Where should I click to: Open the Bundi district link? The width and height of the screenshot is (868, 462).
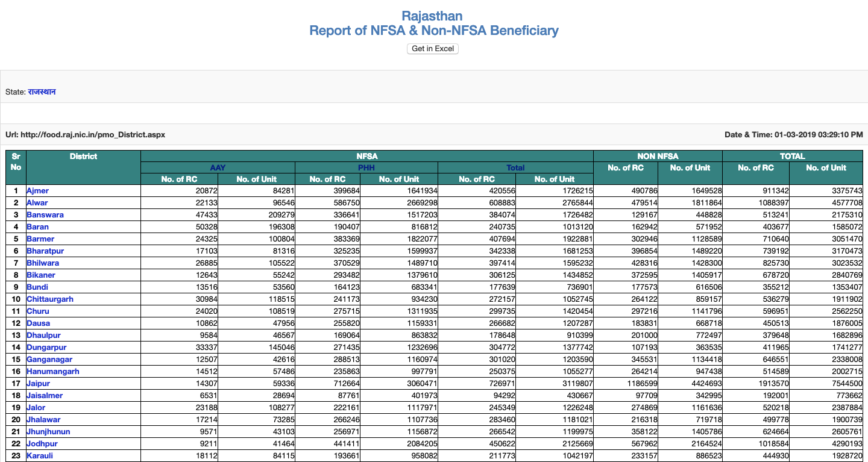pyautogui.click(x=37, y=287)
